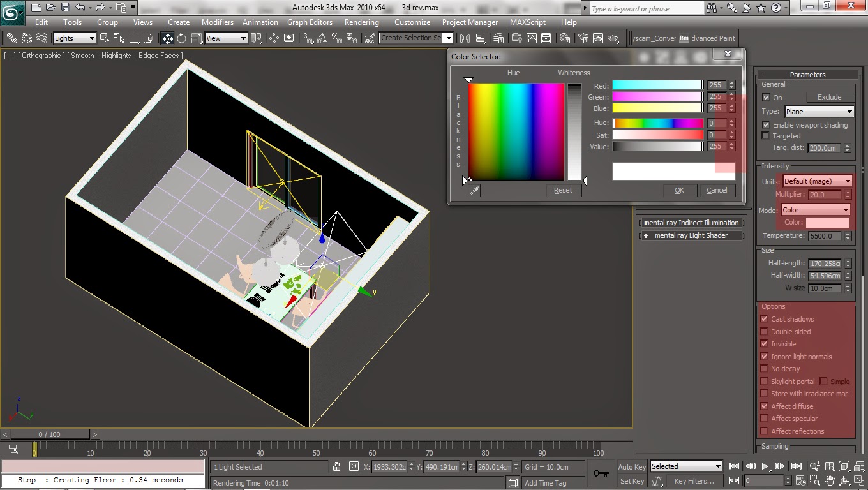Open the Graph Editors menu

(310, 22)
